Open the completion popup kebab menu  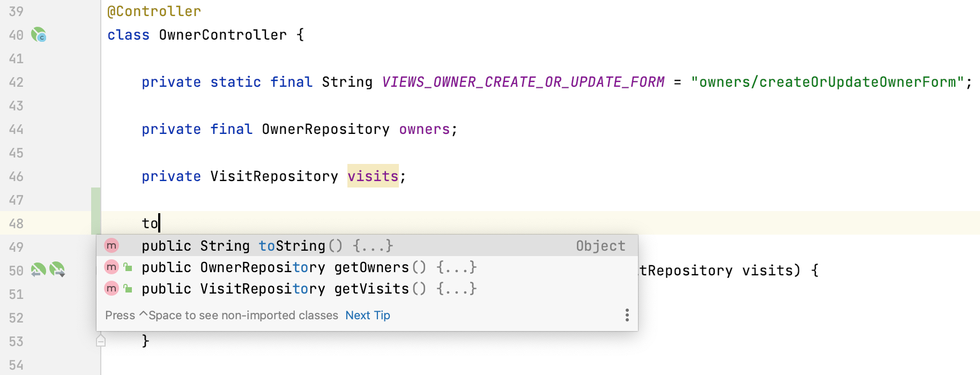pyautogui.click(x=626, y=315)
